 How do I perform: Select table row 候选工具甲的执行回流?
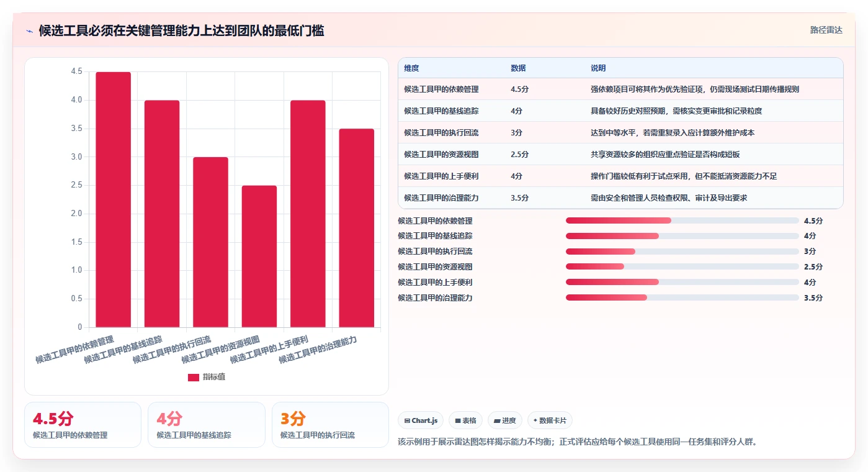coord(620,132)
